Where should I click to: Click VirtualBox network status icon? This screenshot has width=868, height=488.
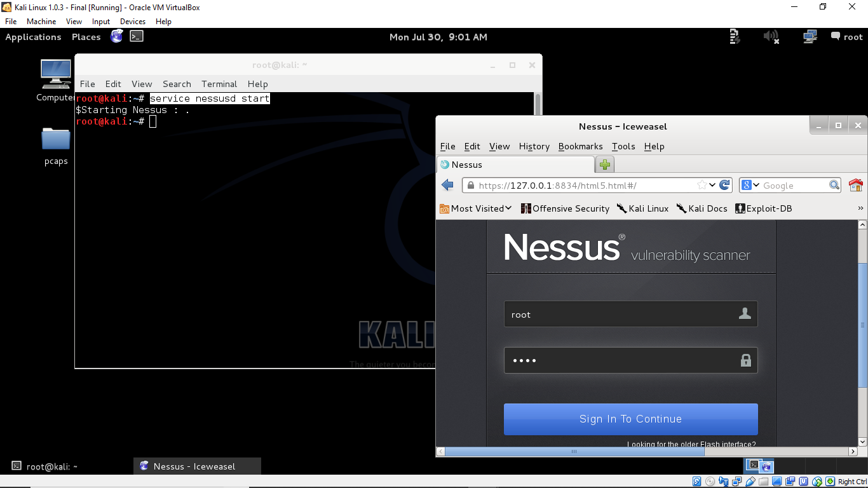[x=737, y=481]
